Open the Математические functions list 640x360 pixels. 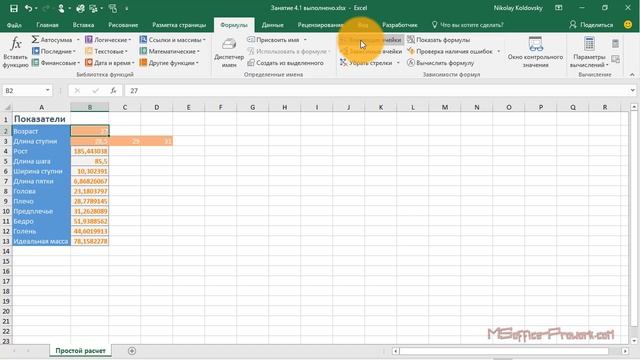pyautogui.click(x=169, y=51)
